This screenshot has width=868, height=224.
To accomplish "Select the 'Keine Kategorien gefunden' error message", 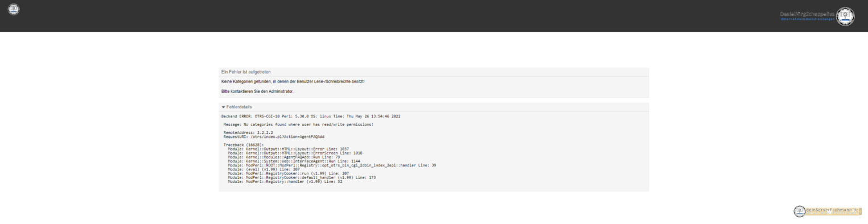I will [x=293, y=82].
